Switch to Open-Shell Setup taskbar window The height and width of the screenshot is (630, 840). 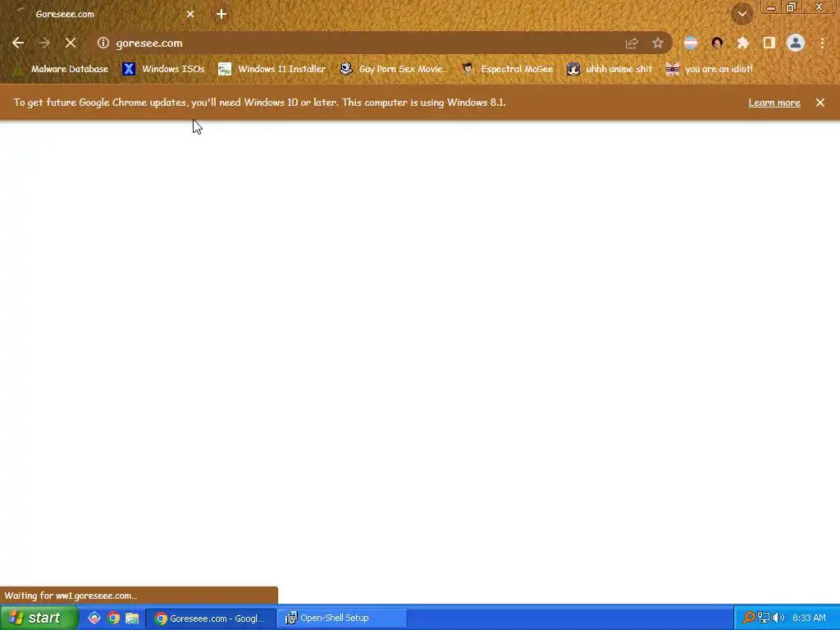(x=343, y=619)
